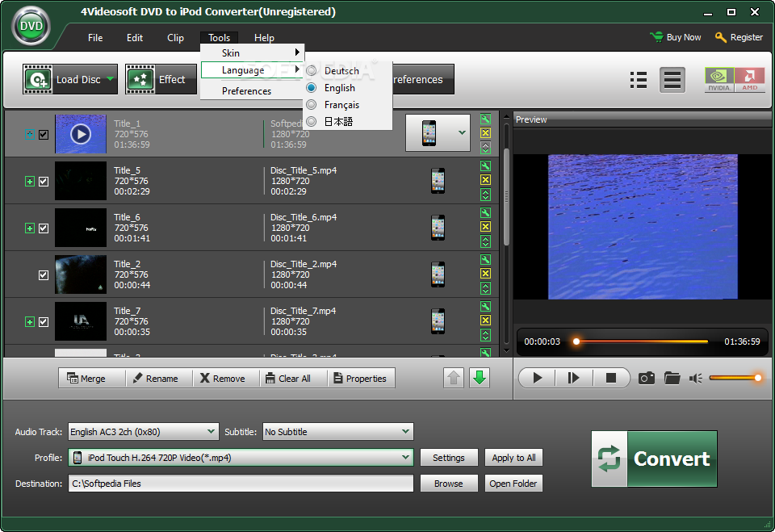Image resolution: width=775 pixels, height=532 pixels.
Task: Open Skin submenu in Tools menu
Action: click(x=252, y=53)
